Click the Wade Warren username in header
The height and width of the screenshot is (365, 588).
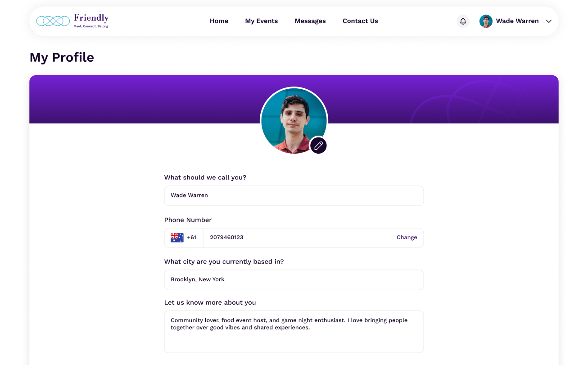pyautogui.click(x=517, y=21)
